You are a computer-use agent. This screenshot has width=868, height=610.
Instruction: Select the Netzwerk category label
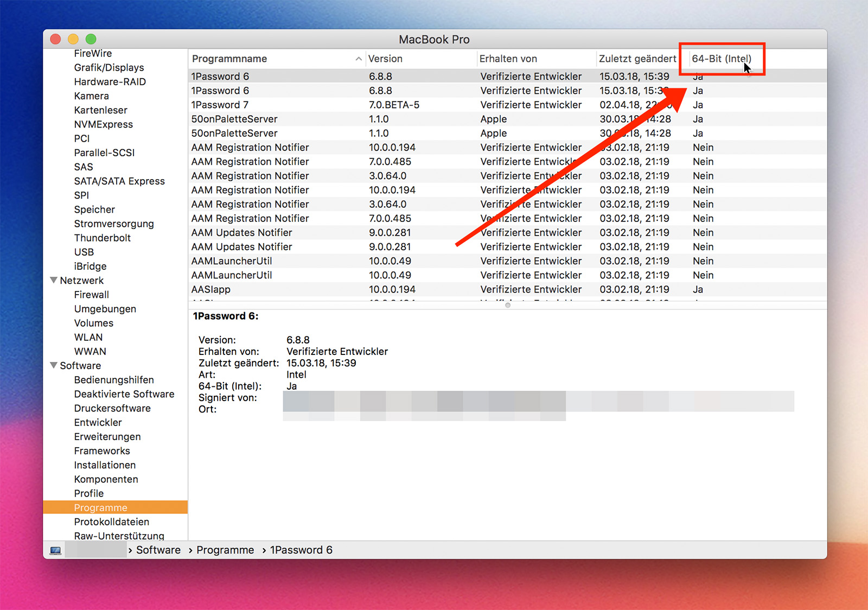(81, 281)
